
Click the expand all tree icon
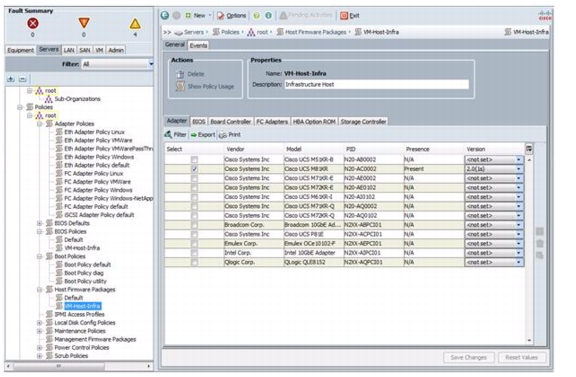[x=11, y=79]
